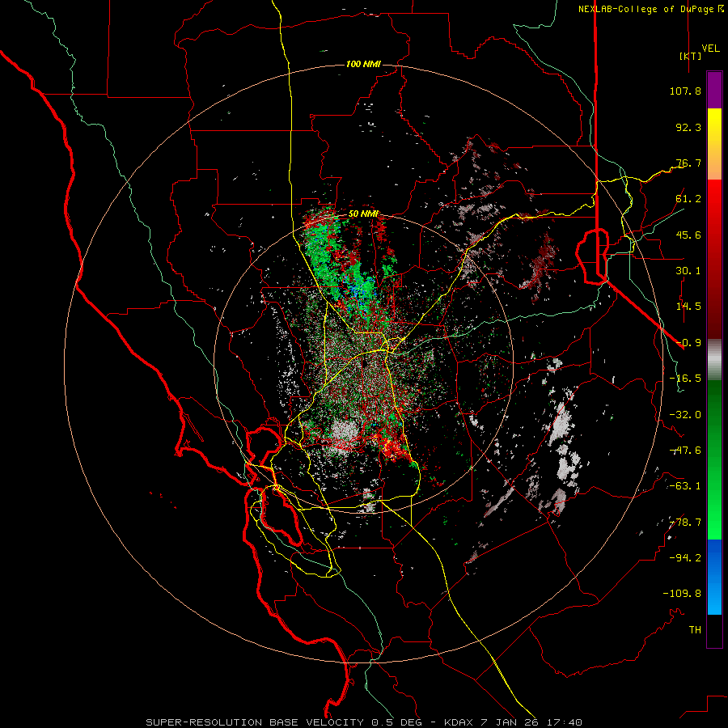Pick the blue segment of velocity color bar

pos(714,577)
